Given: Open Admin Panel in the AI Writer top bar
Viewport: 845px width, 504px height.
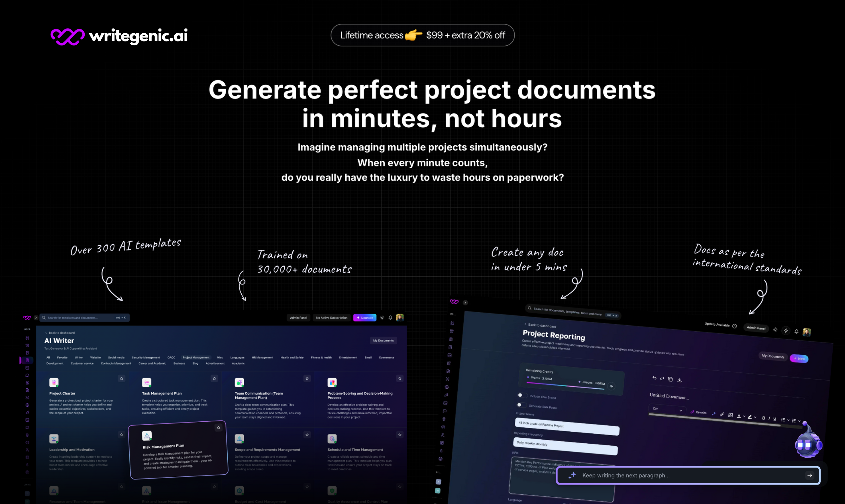Looking at the screenshot, I should coord(298,318).
